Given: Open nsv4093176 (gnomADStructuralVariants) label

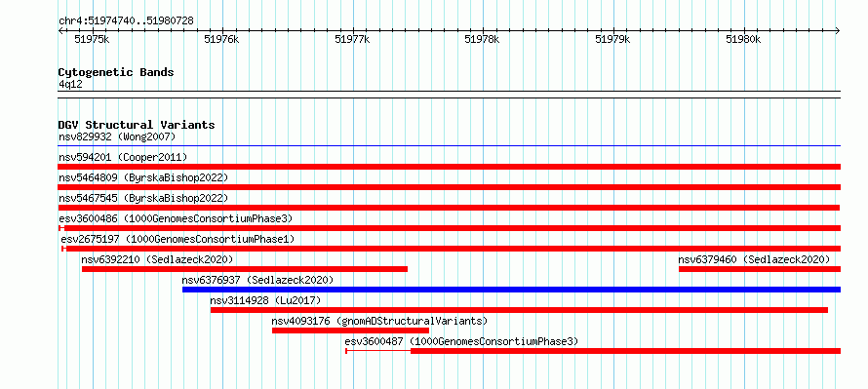Looking at the screenshot, I should 379,321.
